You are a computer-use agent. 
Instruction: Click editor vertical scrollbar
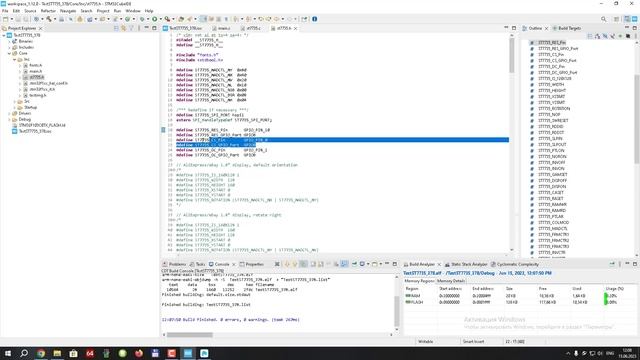(512, 143)
